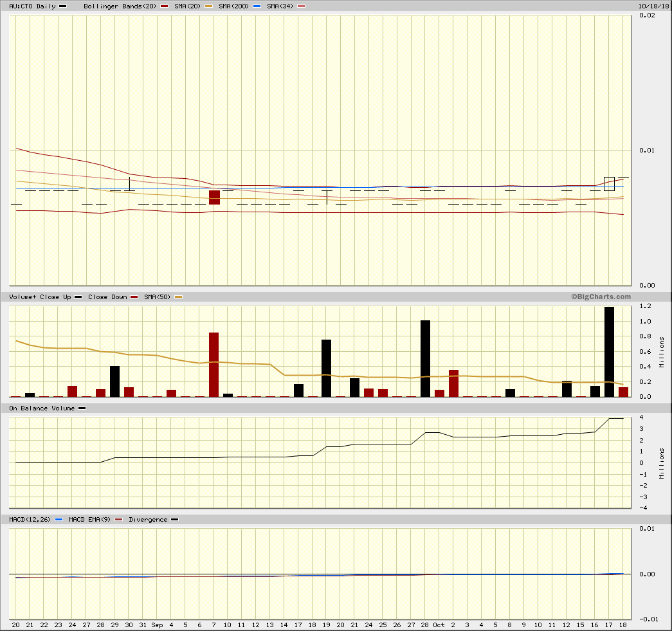Click the Bollinger Bands(20) legend label
672x631 pixels.
coord(120,6)
